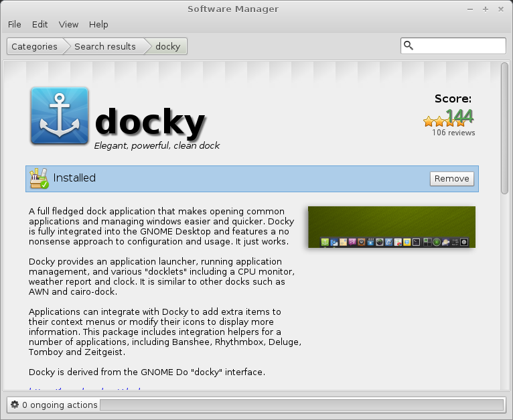The width and height of the screenshot is (513, 420).
Task: Go back to Categories breadcrumb
Action: pyautogui.click(x=34, y=46)
